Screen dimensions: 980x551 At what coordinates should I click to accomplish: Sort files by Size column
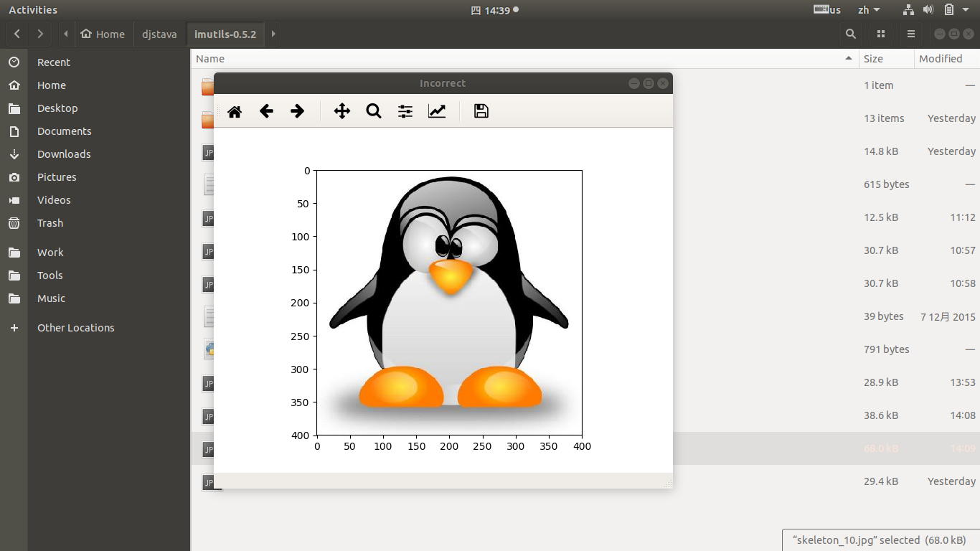[887, 59]
